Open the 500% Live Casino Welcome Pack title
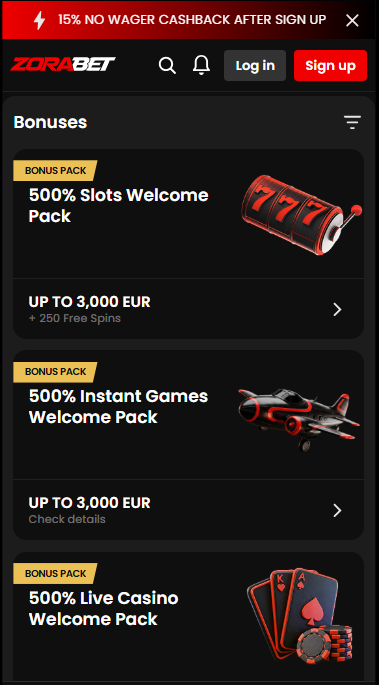The height and width of the screenshot is (685, 379). pyautogui.click(x=103, y=608)
